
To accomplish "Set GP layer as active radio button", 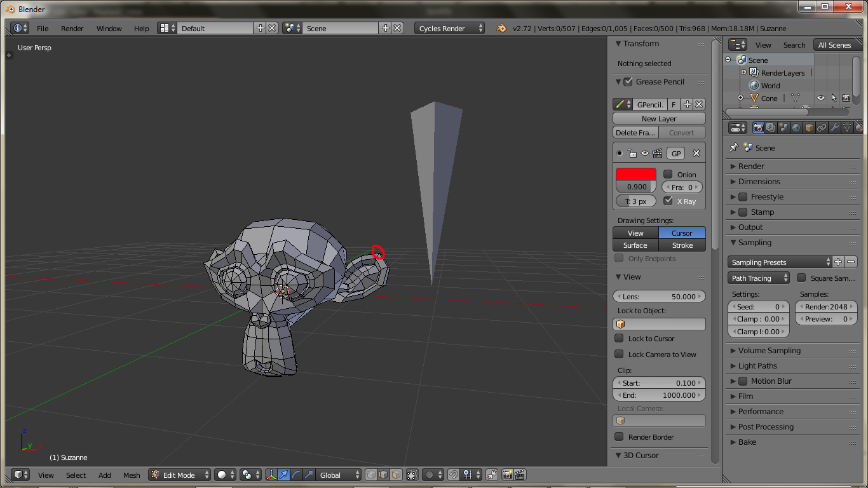I will 620,153.
